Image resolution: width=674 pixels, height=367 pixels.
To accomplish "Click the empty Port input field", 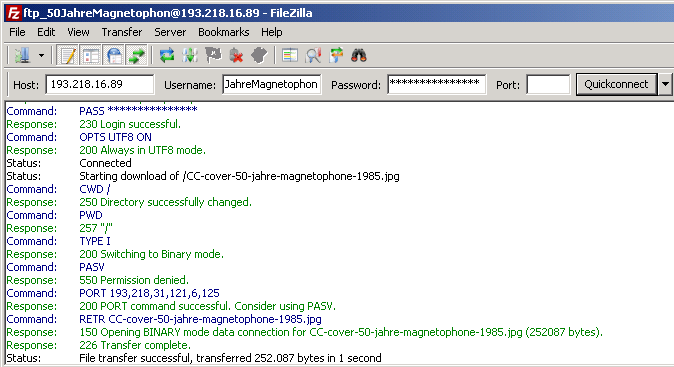I will coord(548,84).
